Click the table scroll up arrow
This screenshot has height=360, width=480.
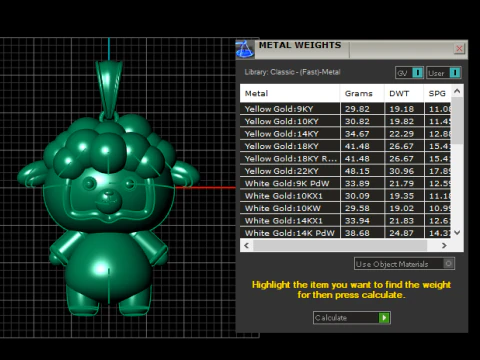tap(457, 91)
